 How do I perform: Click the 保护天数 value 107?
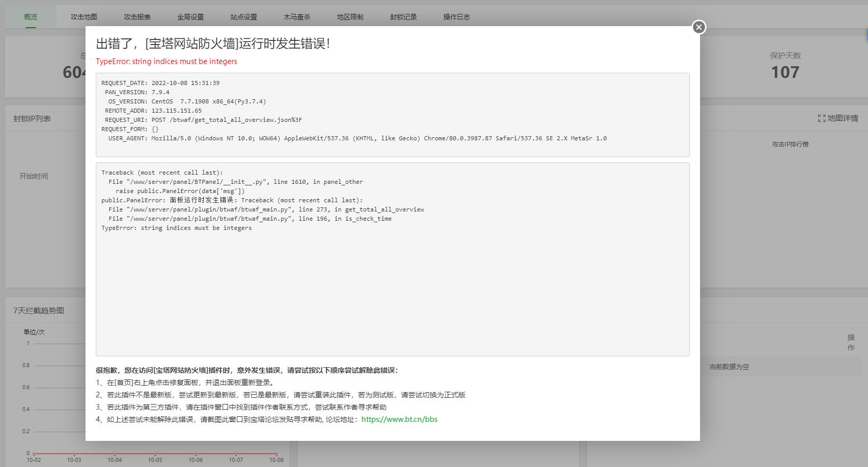coord(785,72)
